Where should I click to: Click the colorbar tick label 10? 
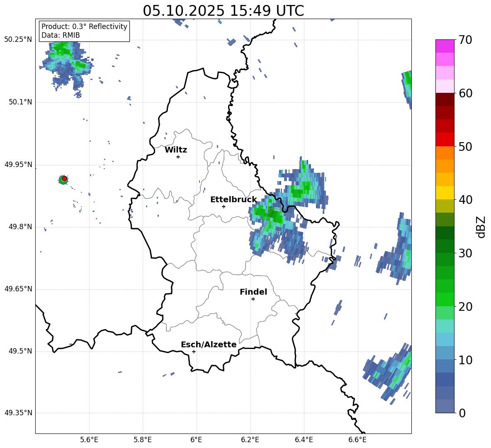465,360
